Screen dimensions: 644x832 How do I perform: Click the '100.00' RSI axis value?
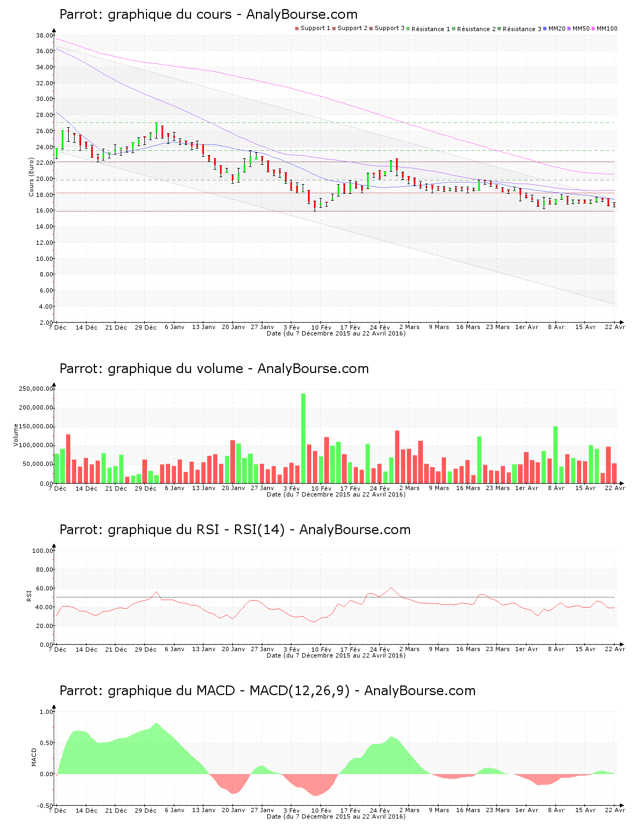coord(43,551)
